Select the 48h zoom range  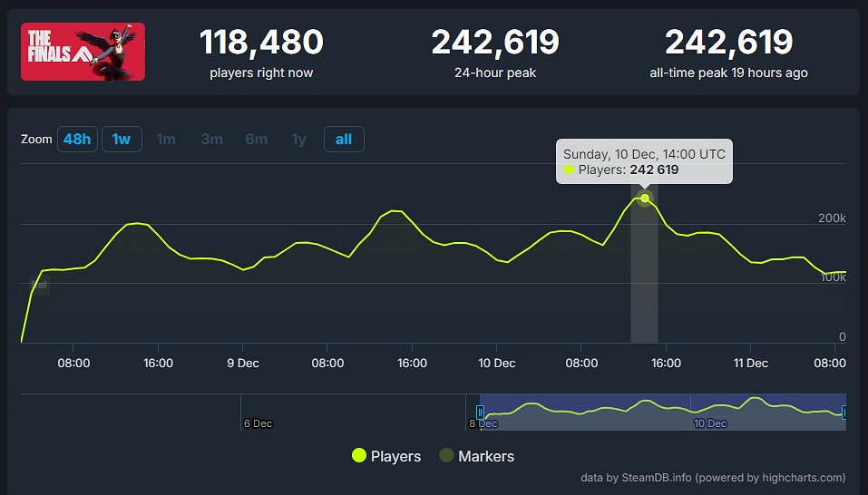point(77,139)
